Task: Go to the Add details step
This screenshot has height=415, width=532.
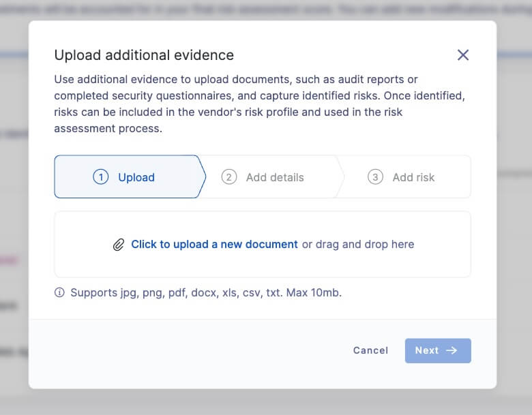Action: [271, 177]
